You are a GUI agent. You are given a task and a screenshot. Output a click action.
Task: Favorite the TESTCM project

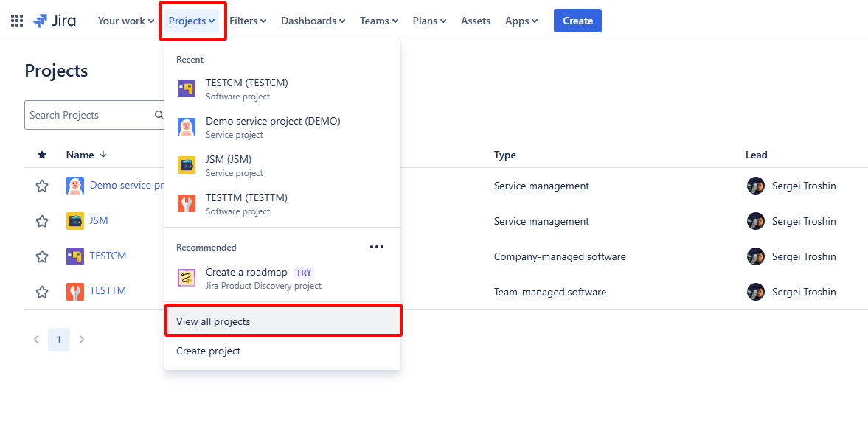coord(42,256)
